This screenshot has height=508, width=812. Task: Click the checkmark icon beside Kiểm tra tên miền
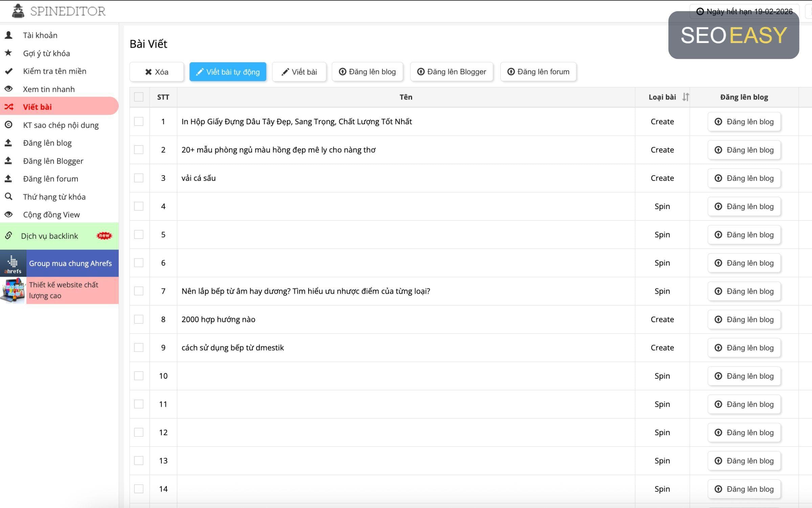(8, 71)
